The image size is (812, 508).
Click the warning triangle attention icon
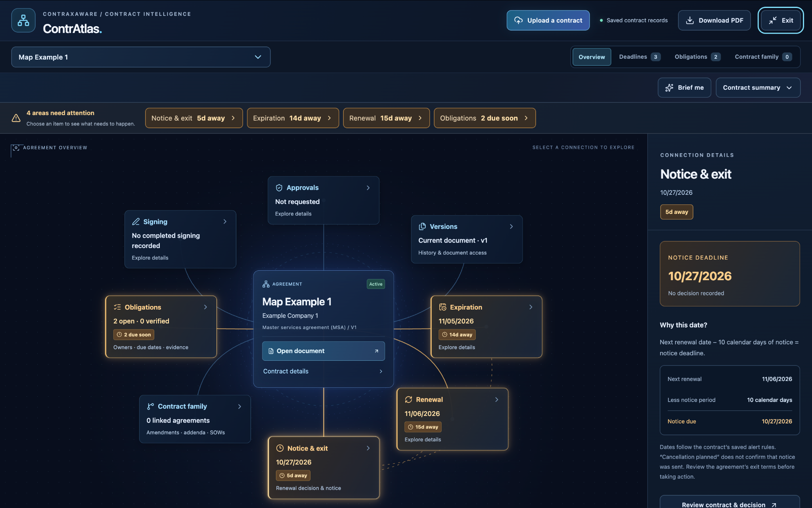click(16, 118)
